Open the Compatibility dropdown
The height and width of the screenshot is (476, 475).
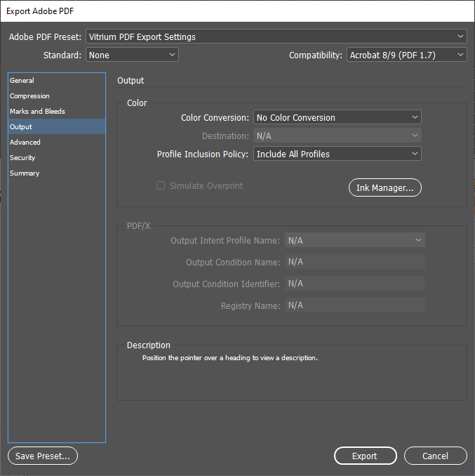pos(407,55)
